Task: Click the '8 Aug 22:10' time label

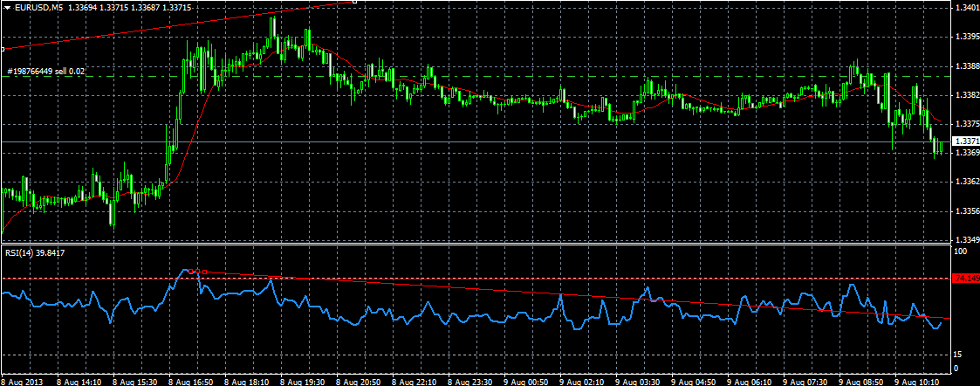Action: coord(415,381)
